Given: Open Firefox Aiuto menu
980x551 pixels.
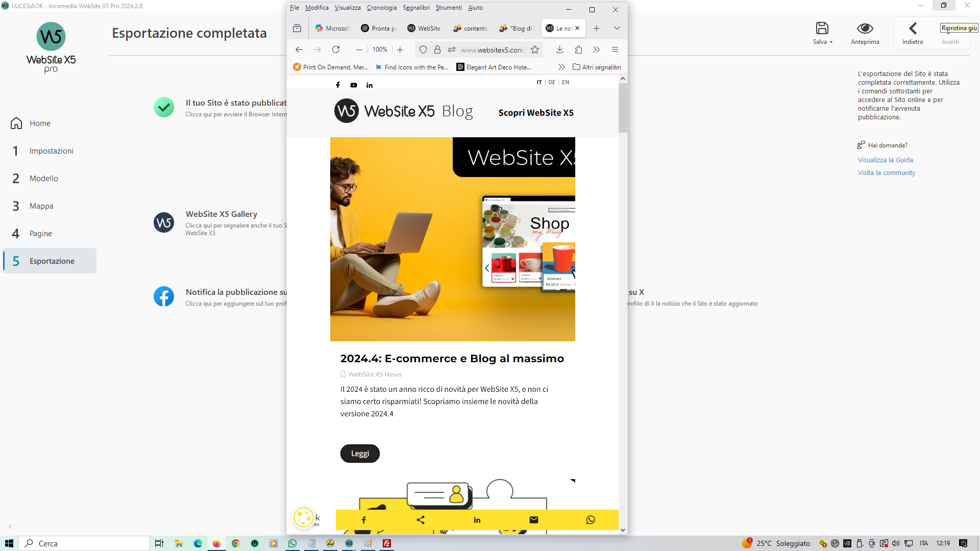Looking at the screenshot, I should 475,8.
